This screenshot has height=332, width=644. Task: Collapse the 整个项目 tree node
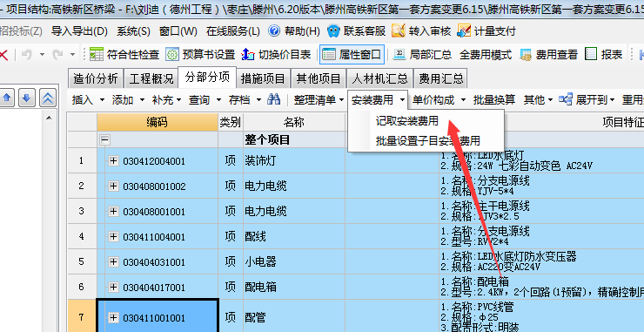(x=105, y=140)
